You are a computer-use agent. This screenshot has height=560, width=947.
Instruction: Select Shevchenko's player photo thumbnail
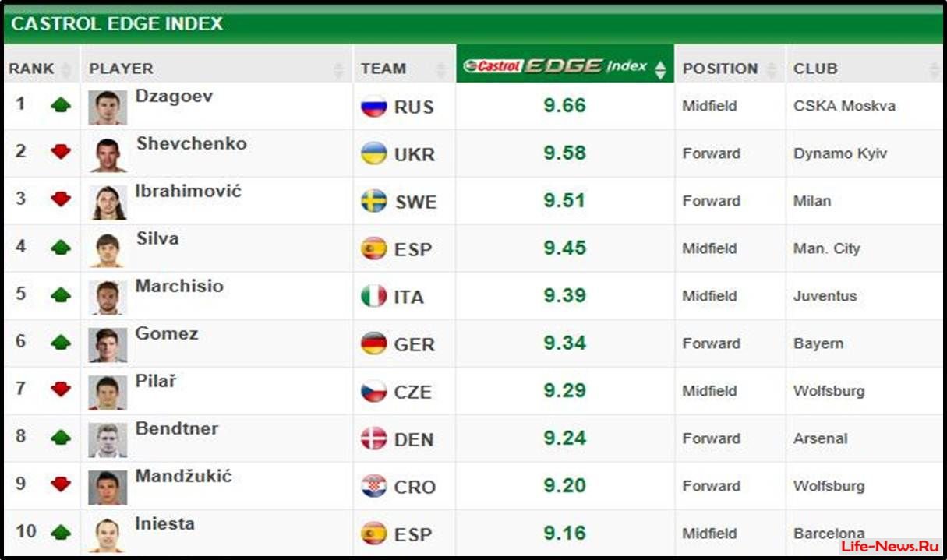click(108, 154)
